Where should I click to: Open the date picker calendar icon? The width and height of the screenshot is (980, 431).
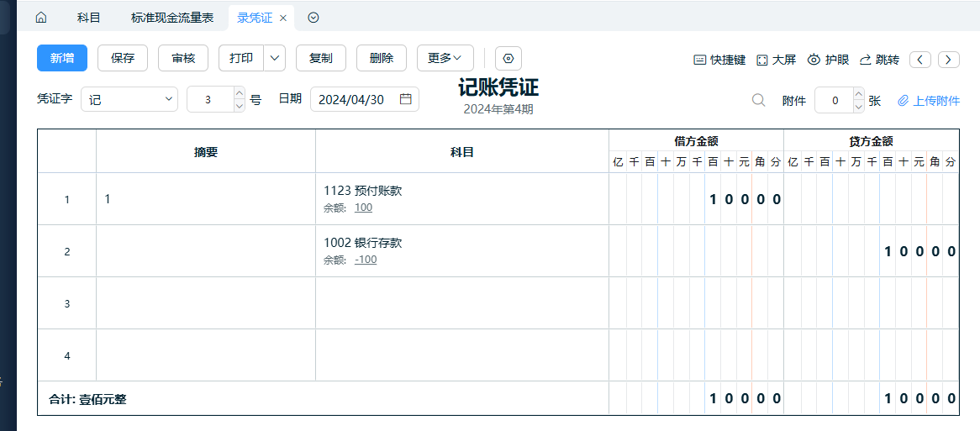pyautogui.click(x=406, y=99)
